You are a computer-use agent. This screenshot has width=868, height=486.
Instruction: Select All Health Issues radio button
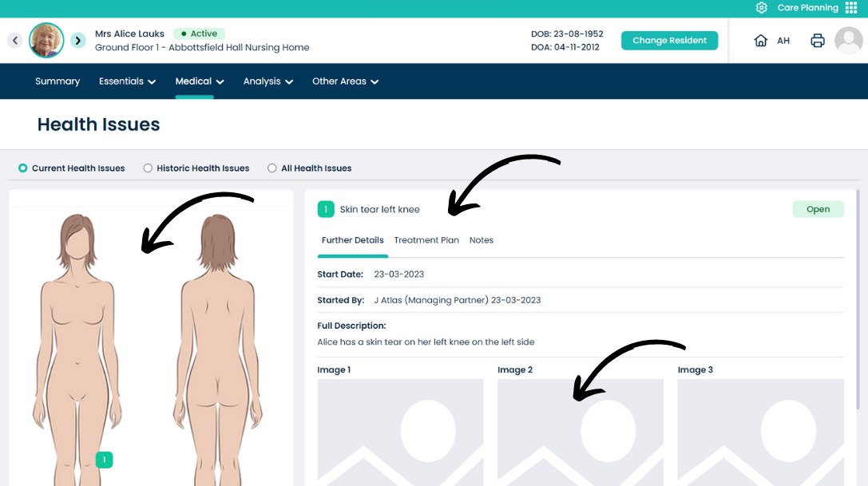tap(271, 168)
